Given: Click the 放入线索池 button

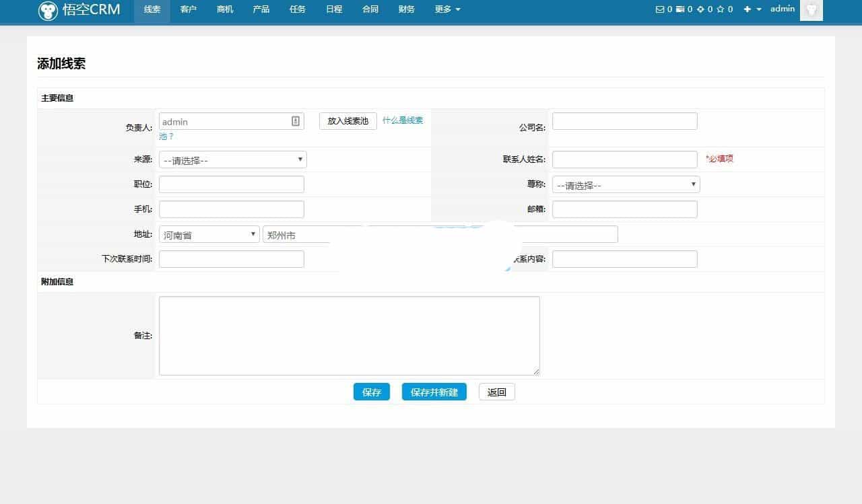Looking at the screenshot, I should (x=348, y=121).
